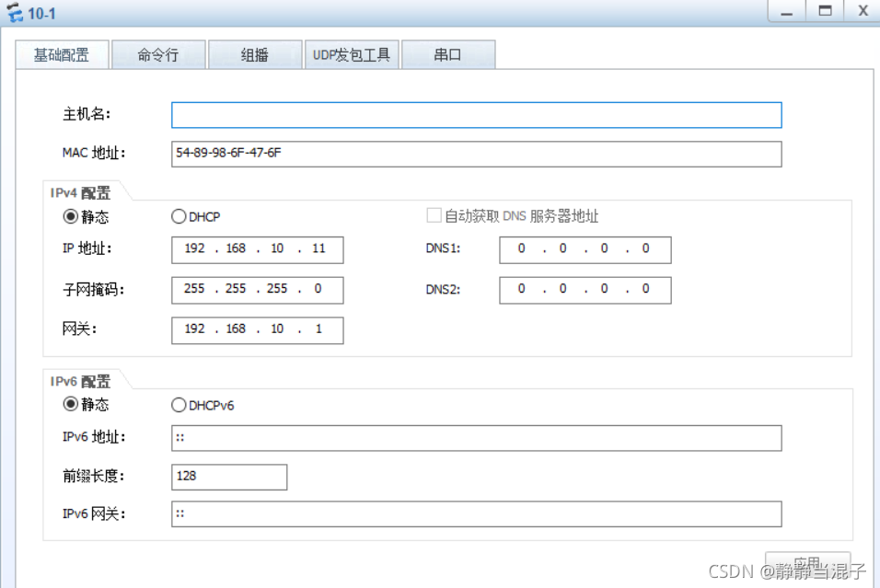This screenshot has height=588, width=880.
Task: Click the IPv6 网关 input field
Action: click(x=477, y=514)
